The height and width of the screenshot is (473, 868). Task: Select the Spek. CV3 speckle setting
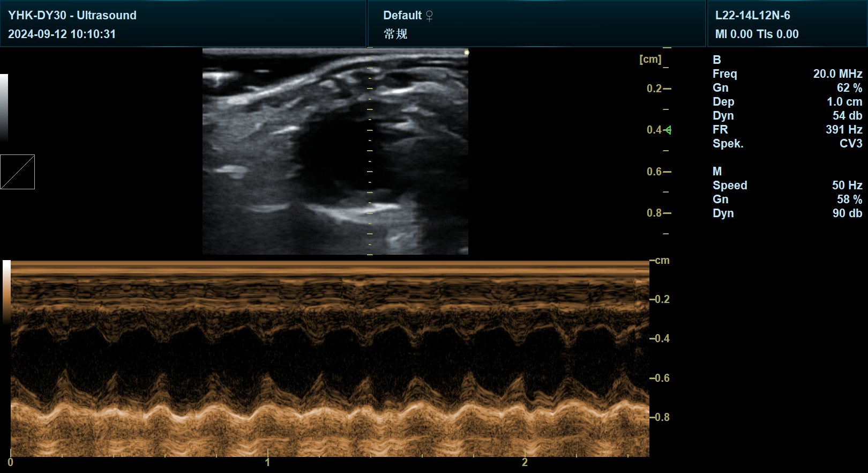pos(851,144)
